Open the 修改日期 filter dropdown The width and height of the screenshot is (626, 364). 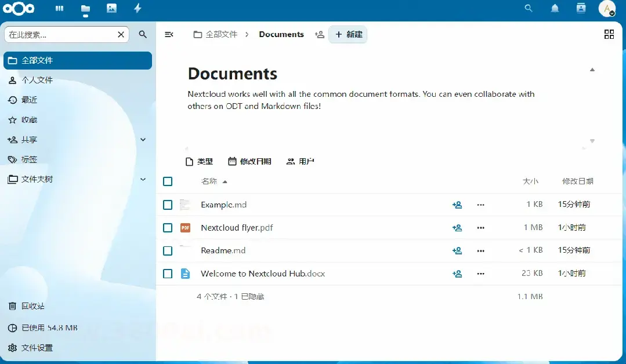(249, 162)
